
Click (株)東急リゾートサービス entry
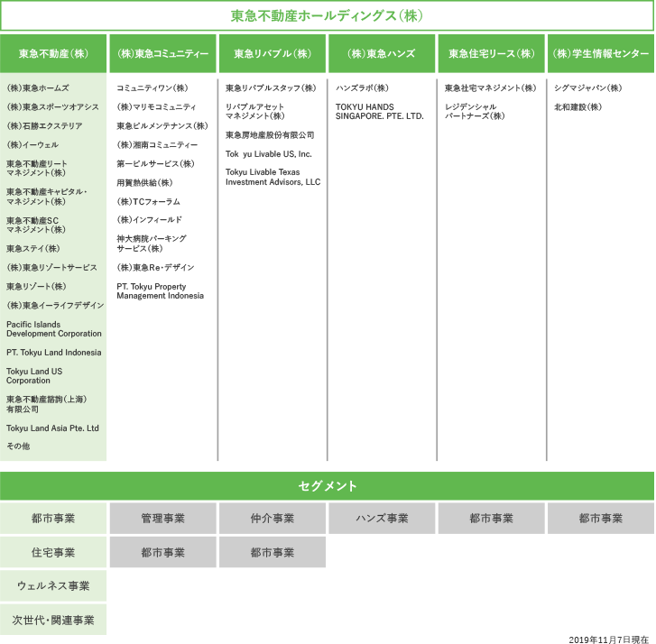point(51,267)
